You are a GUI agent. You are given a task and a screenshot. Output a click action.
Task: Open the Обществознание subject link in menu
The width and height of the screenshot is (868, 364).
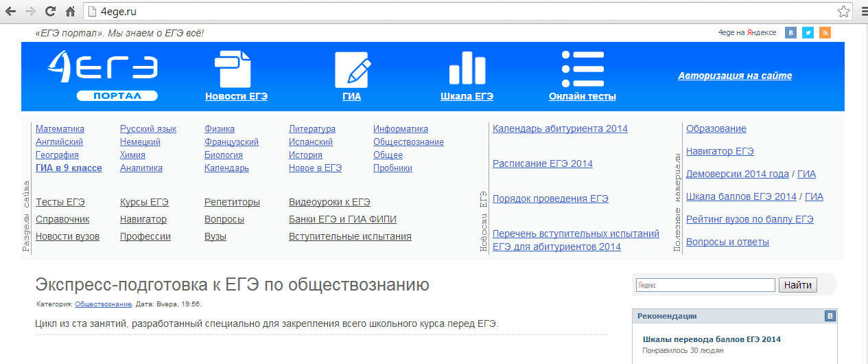[x=408, y=141]
